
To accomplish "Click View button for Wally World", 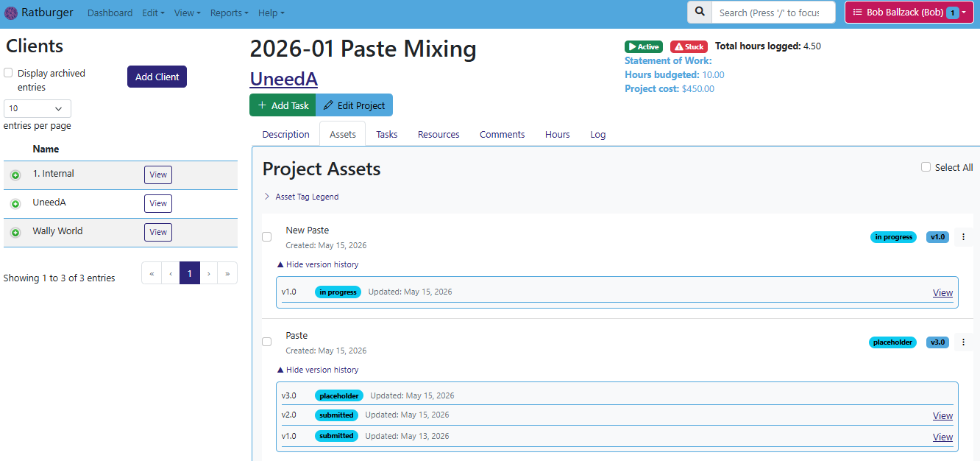I will coord(158,232).
